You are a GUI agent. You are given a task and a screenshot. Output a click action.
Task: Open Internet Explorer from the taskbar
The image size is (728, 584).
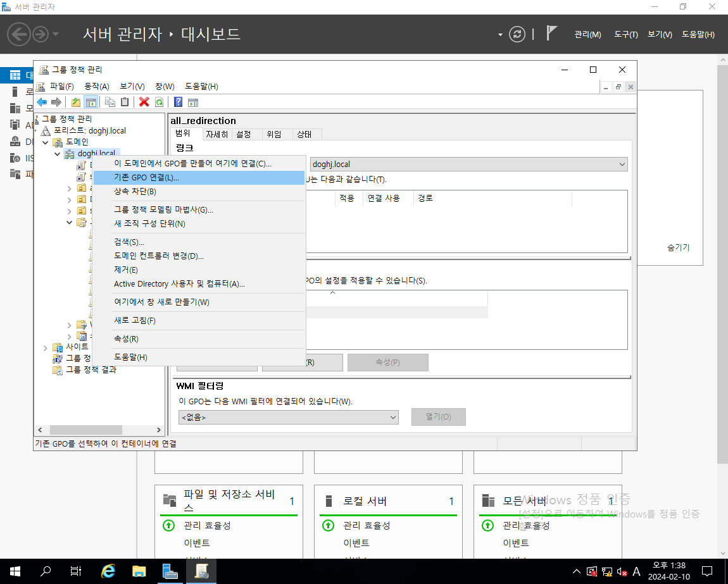click(108, 571)
